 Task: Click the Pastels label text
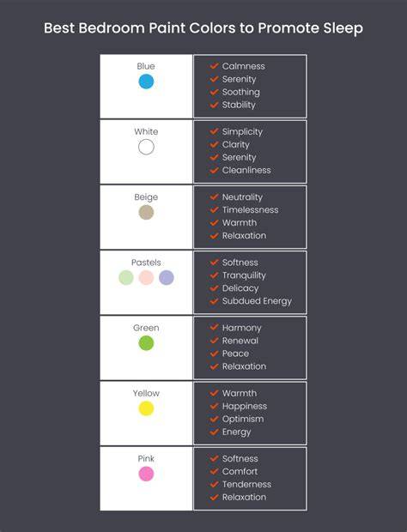point(146,263)
